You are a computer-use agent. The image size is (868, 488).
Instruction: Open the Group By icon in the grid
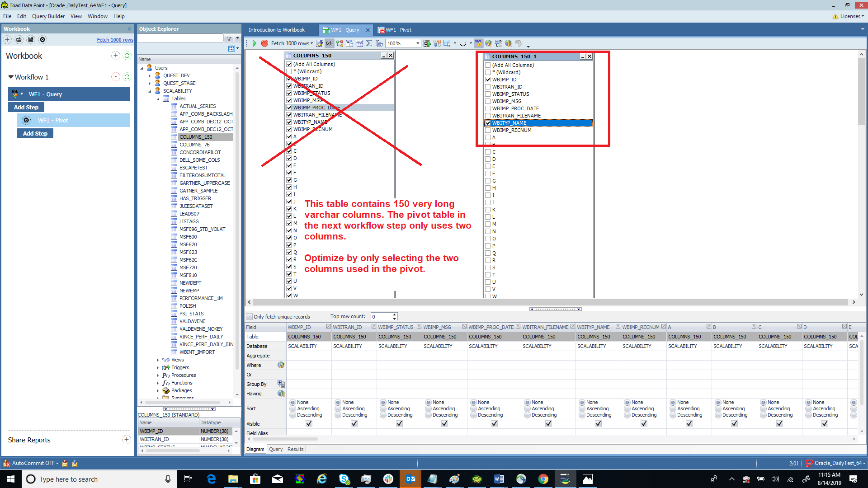coord(281,384)
